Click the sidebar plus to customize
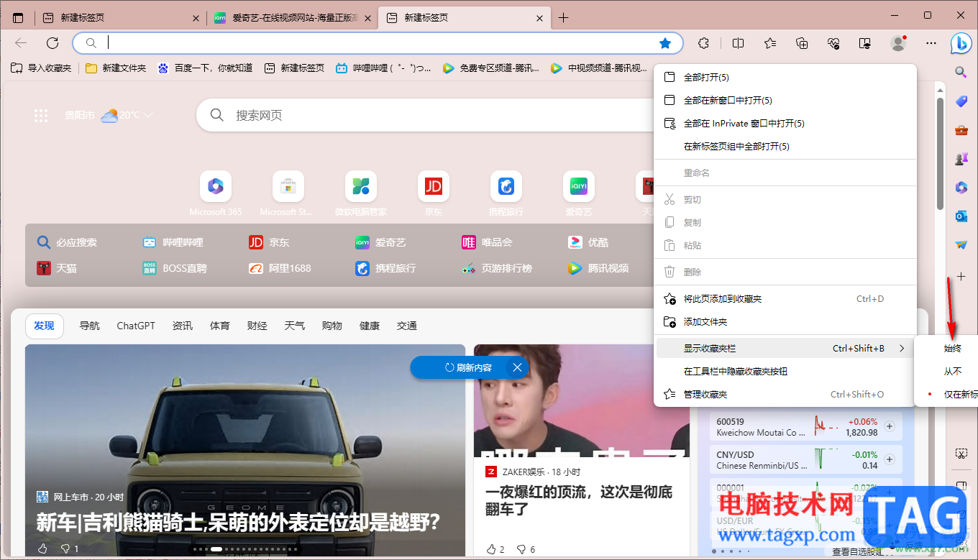Image resolution: width=978 pixels, height=560 pixels. 961,277
